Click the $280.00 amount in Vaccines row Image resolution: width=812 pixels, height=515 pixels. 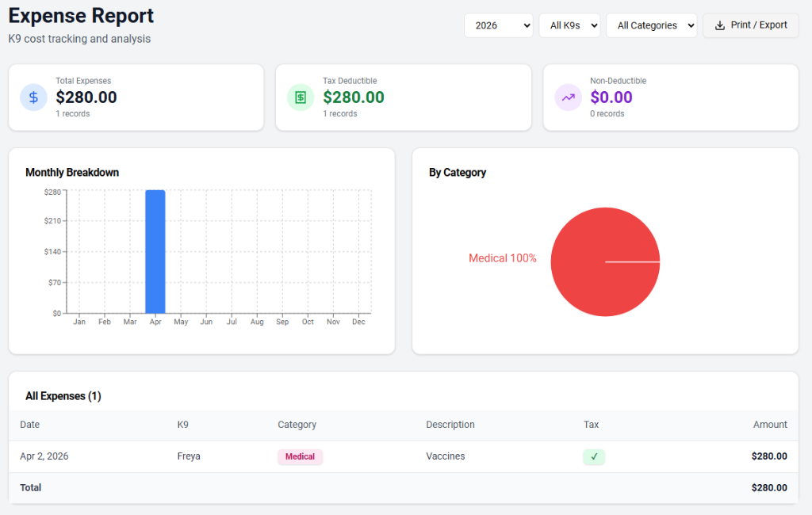click(769, 456)
